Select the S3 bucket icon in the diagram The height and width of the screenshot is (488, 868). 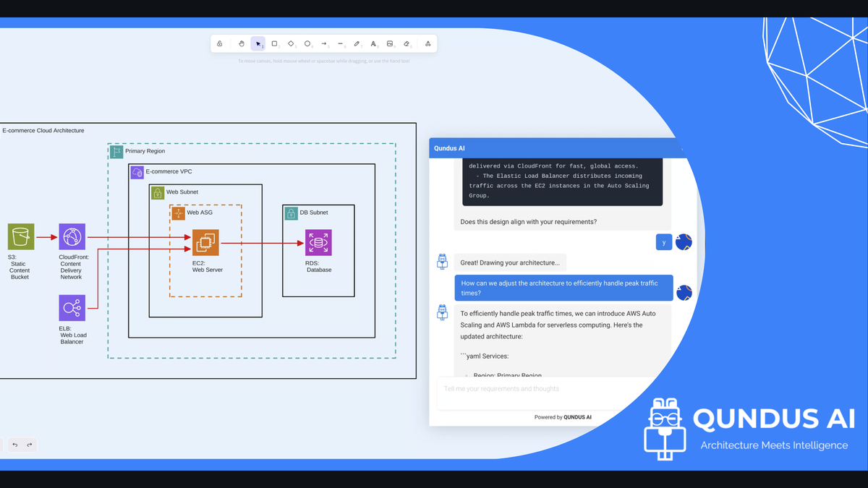[21, 237]
